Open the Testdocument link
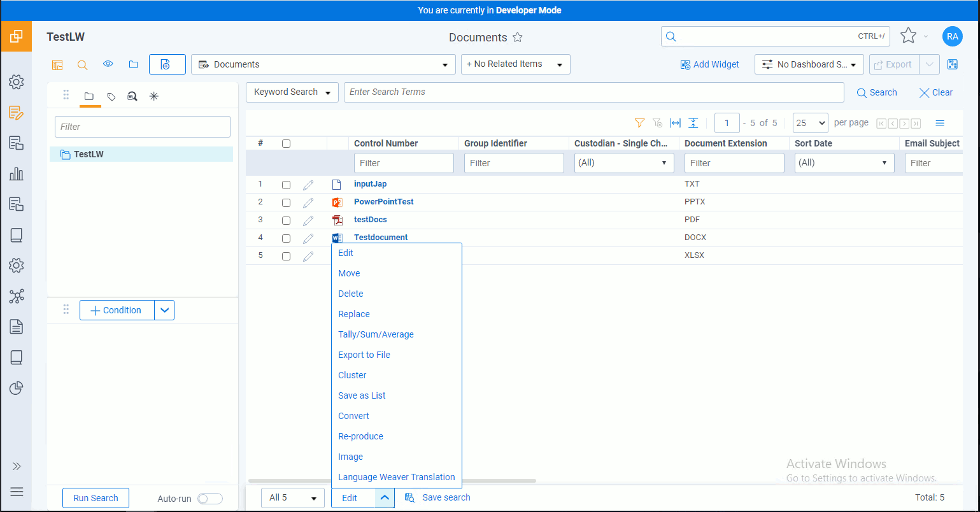 coord(381,238)
